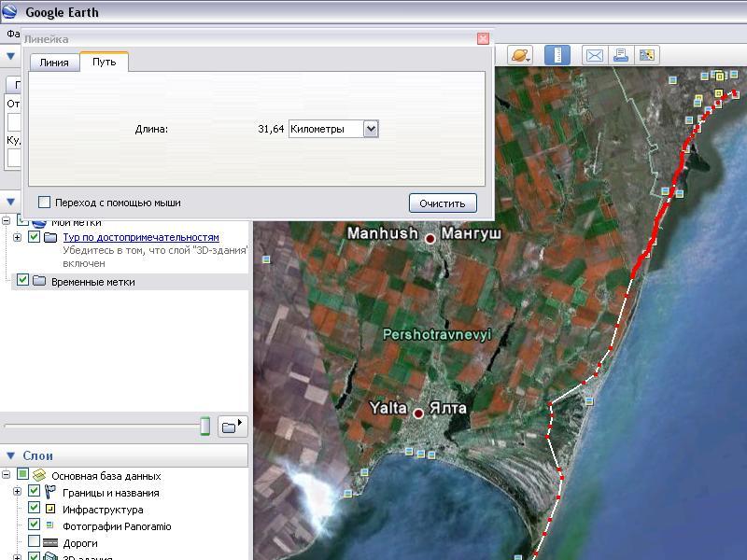Switch to the Линия tab
The height and width of the screenshot is (560, 747).
pyautogui.click(x=53, y=63)
